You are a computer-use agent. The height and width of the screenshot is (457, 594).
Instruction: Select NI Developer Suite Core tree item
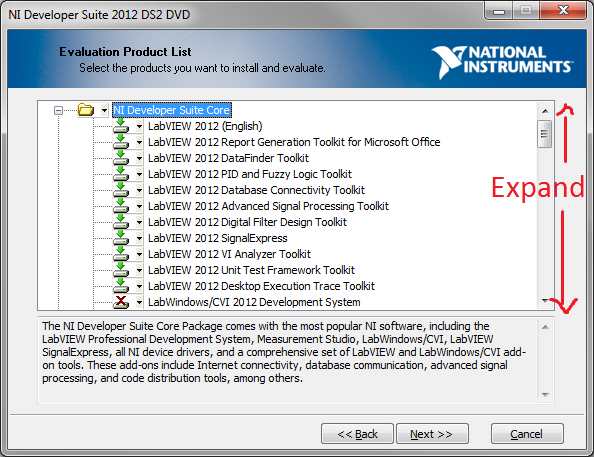[x=172, y=110]
